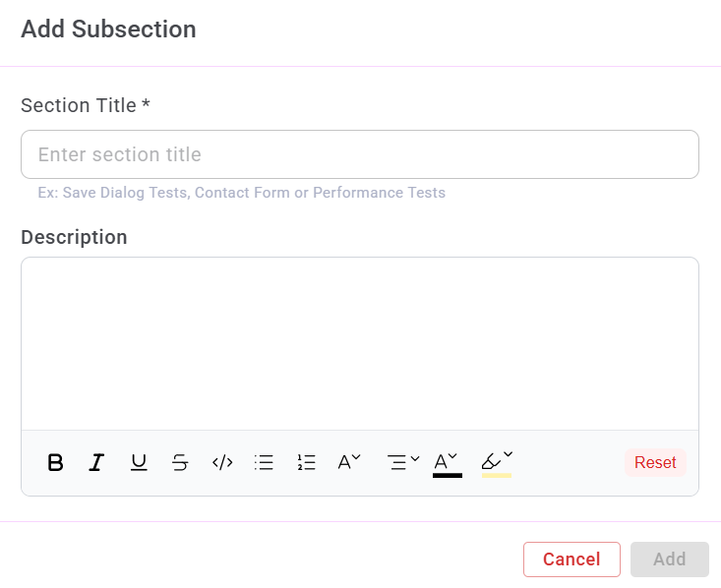Click the black text color bar
This screenshot has height=588, width=721.
click(x=447, y=475)
